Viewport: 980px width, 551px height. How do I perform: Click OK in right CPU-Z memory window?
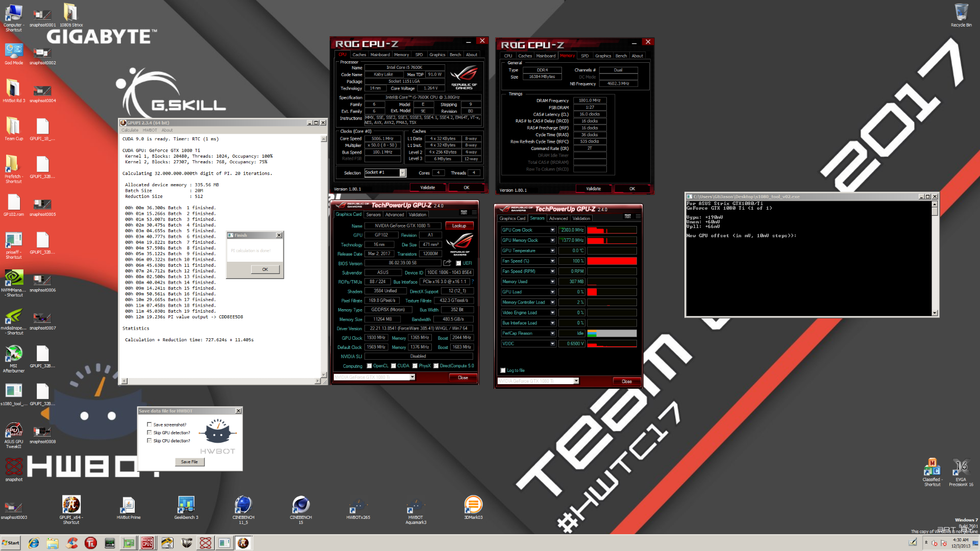click(x=632, y=189)
